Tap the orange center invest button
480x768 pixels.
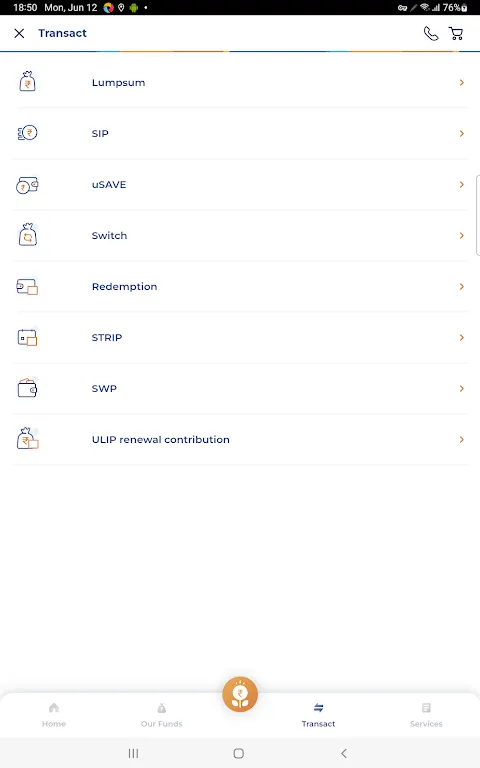coord(240,694)
